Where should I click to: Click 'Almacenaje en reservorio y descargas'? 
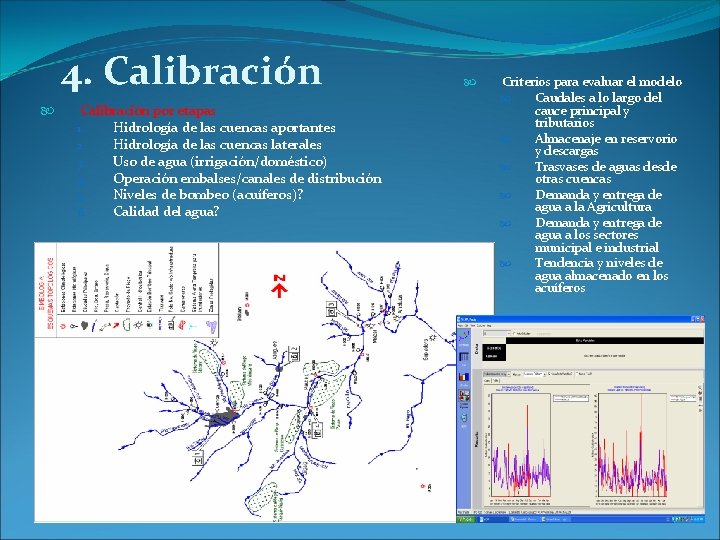tap(606, 144)
